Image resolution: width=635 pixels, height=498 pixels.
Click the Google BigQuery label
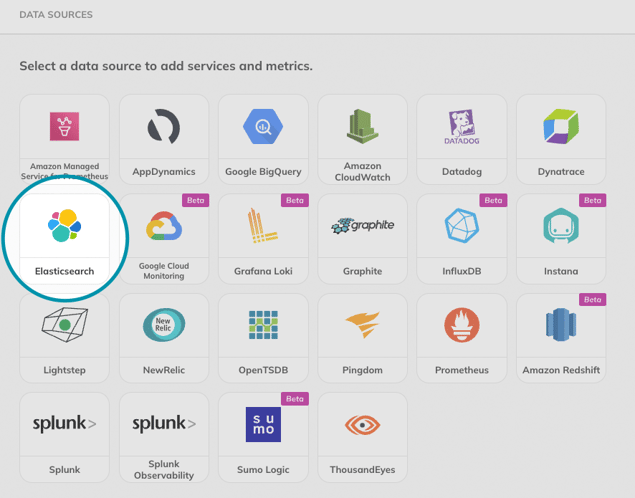pyautogui.click(x=263, y=172)
